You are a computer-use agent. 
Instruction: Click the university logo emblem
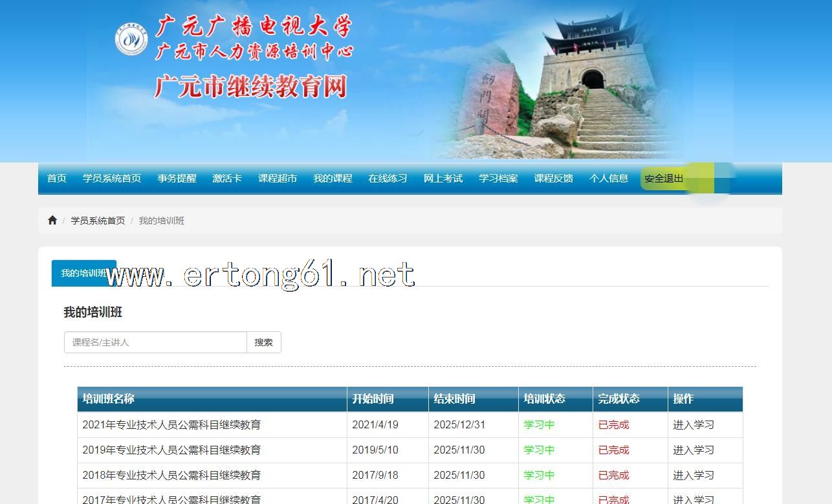click(x=131, y=40)
